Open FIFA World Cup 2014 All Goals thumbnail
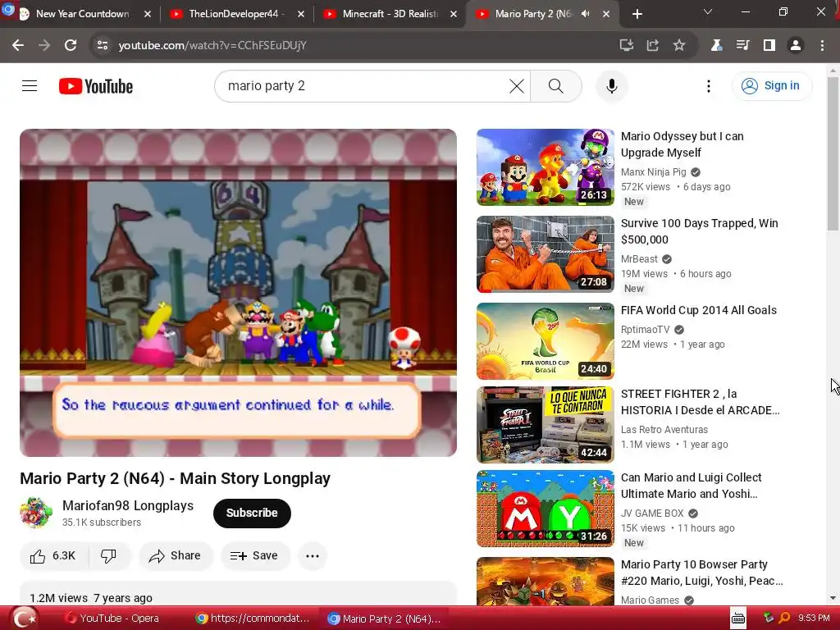Image resolution: width=840 pixels, height=630 pixels. click(546, 341)
